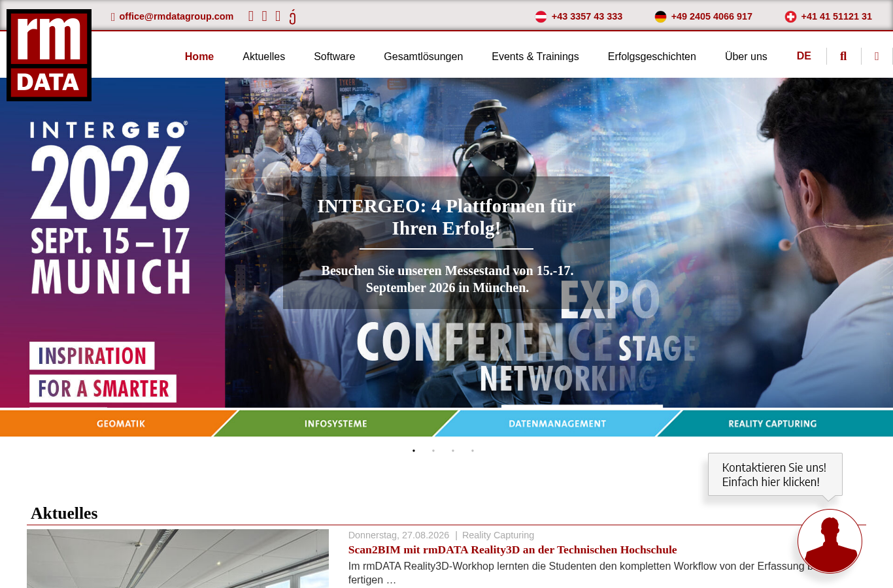Screen dimensions: 893x588
Task: Click the red contact person avatar
Action: point(830,541)
